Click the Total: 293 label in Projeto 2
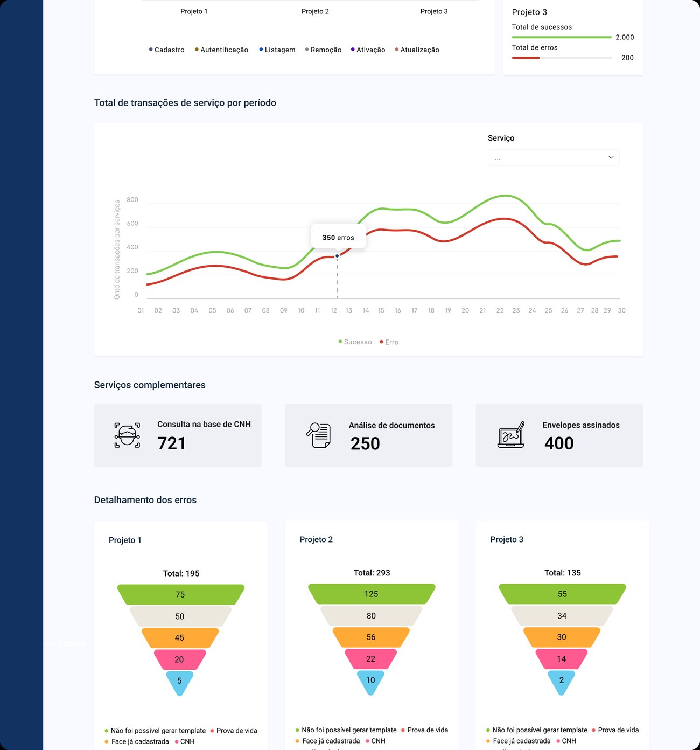This screenshot has width=700, height=750. 372,573
